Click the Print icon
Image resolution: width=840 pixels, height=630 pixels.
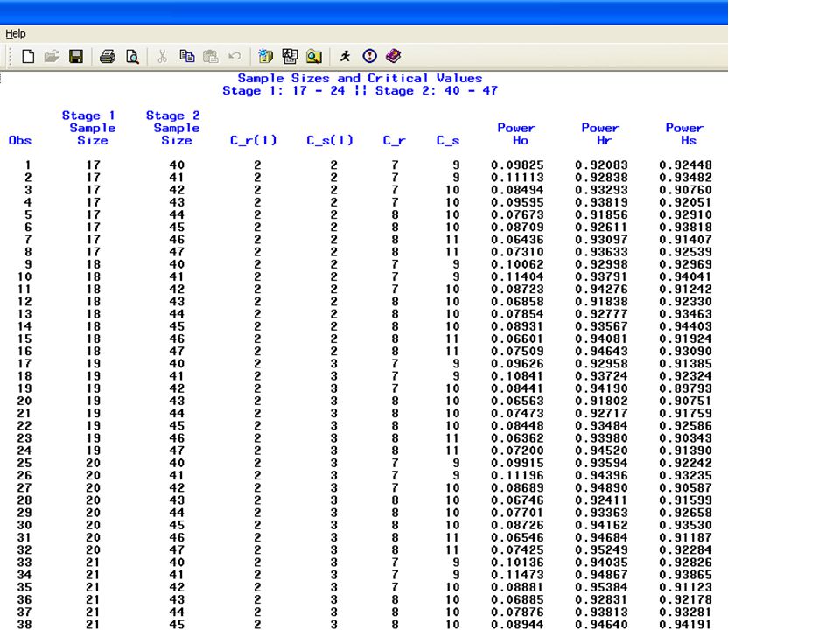pos(107,56)
